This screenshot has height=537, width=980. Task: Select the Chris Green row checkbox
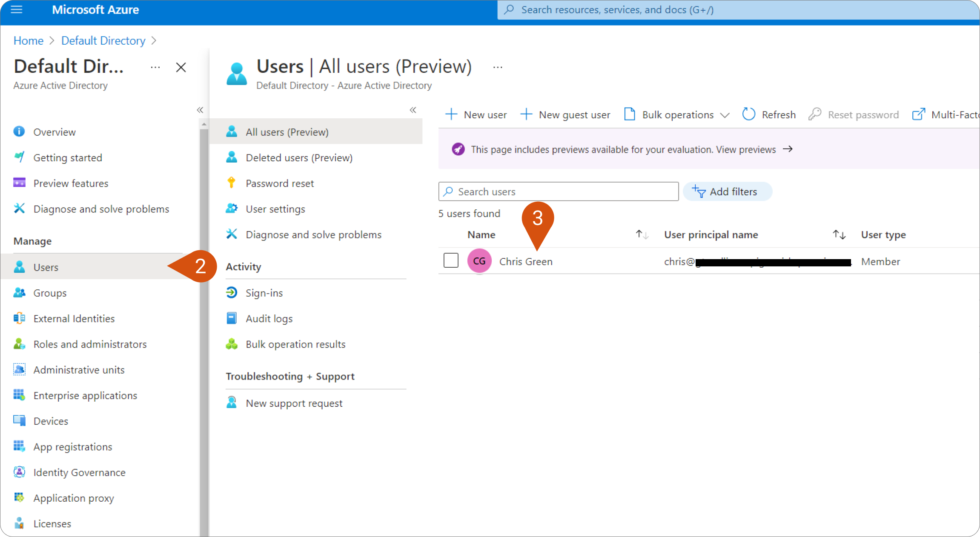(x=450, y=260)
